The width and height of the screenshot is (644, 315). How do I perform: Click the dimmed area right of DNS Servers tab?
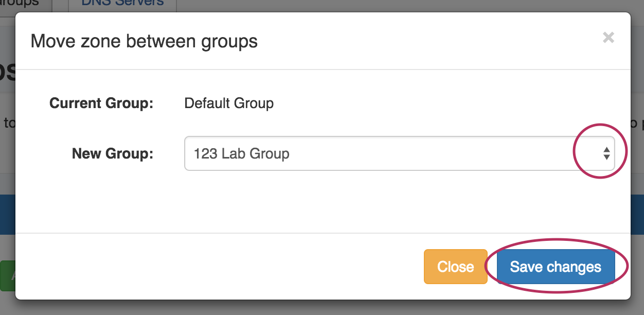tap(412, 4)
